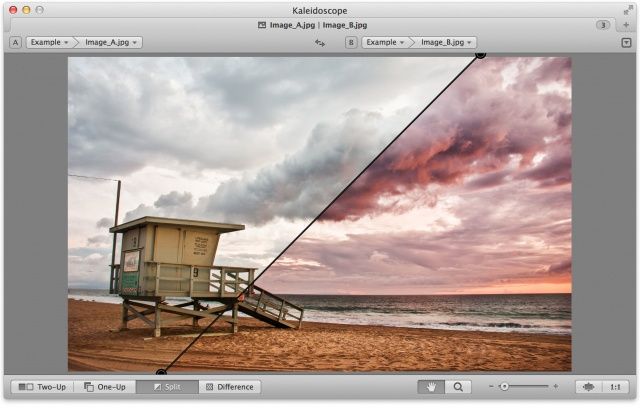This screenshot has width=640, height=408.
Task: Switch to One-Up view mode
Action: point(105,387)
